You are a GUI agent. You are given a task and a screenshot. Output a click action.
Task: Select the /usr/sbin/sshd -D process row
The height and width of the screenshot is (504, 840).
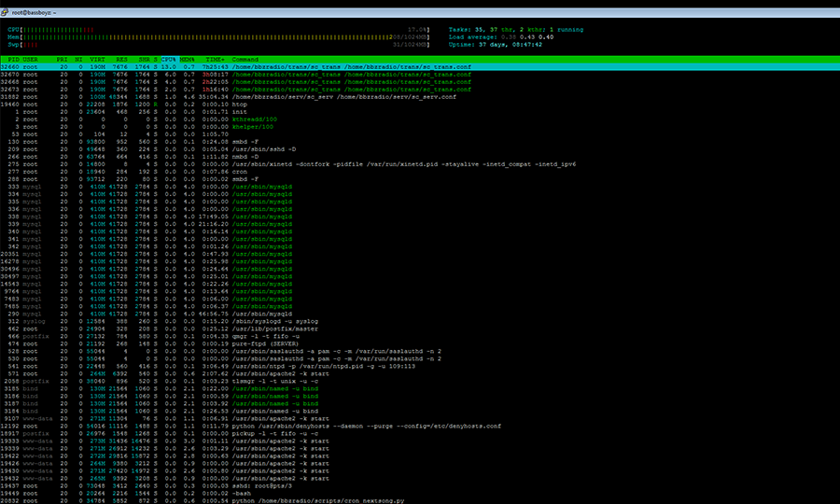(x=420, y=149)
